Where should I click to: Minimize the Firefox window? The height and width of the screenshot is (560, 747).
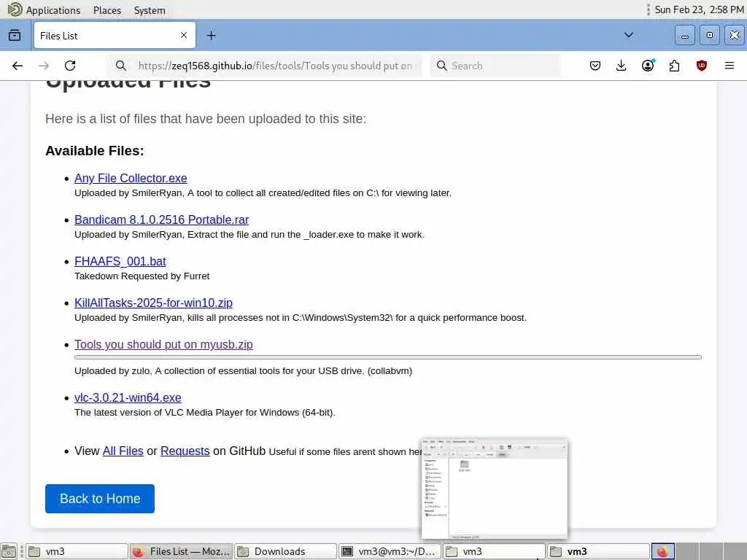(x=684, y=35)
